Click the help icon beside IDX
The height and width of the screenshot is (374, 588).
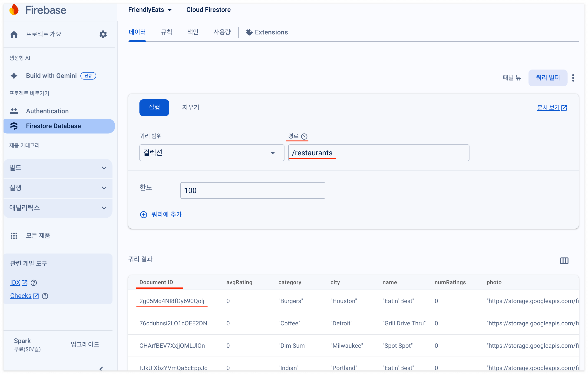(x=34, y=283)
